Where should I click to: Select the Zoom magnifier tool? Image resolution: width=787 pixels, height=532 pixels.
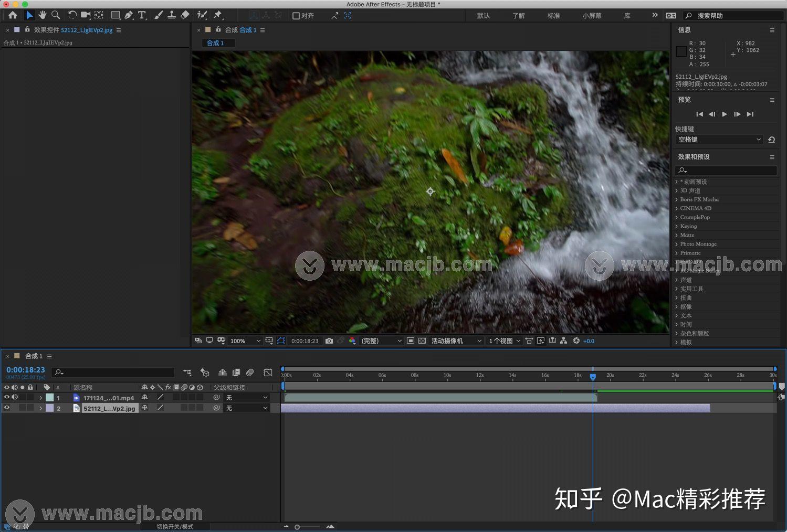click(56, 15)
